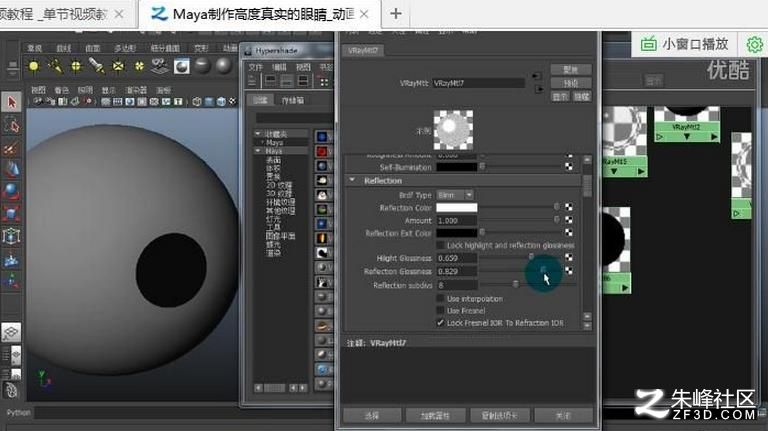768x431 pixels.
Task: Open the 多边形 menu in main menu bar
Action: [124, 48]
